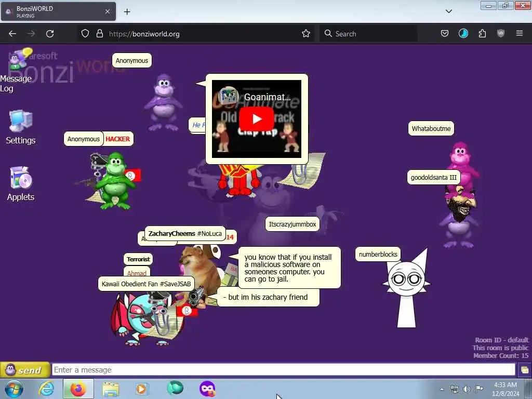Click the bonziworld.org address bar
This screenshot has width=532, height=399.
pyautogui.click(x=197, y=34)
